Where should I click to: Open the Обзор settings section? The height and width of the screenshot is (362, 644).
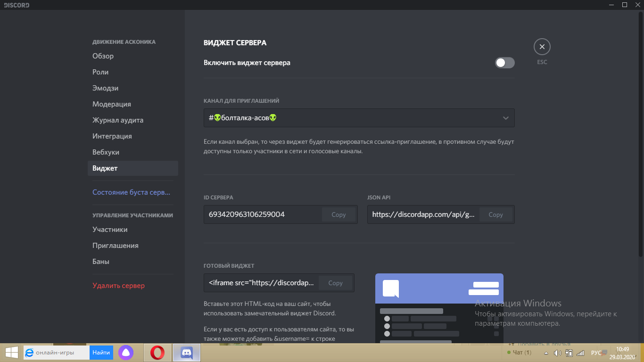click(133, 56)
